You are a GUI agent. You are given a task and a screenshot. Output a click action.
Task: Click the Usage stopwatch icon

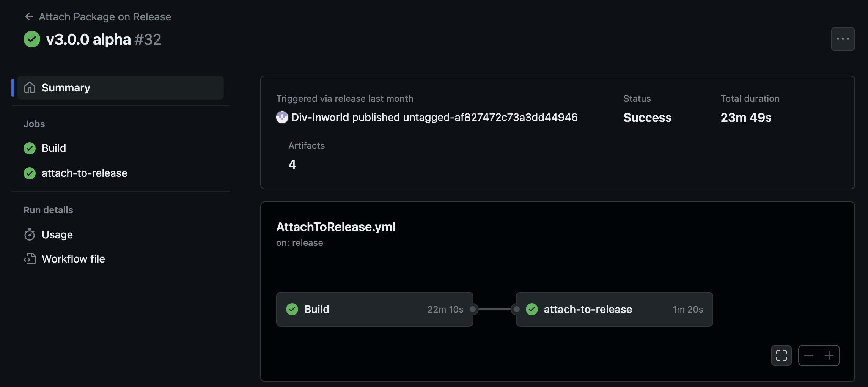(x=30, y=234)
